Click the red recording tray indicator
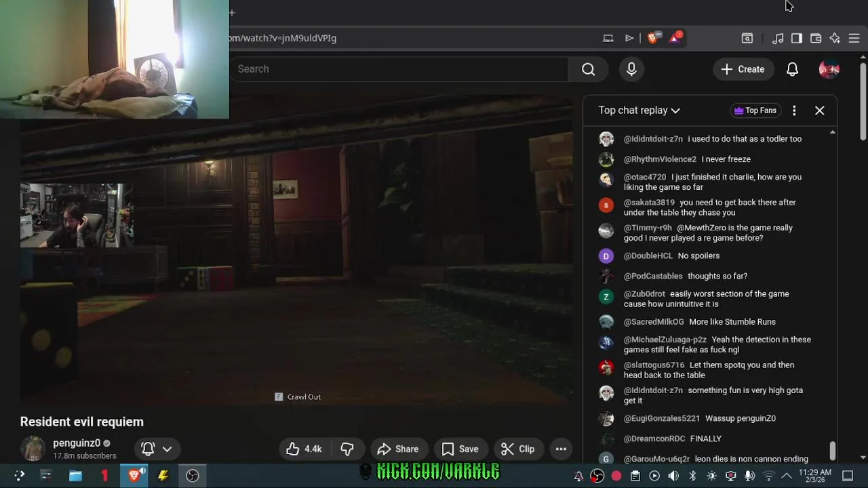 click(x=616, y=476)
